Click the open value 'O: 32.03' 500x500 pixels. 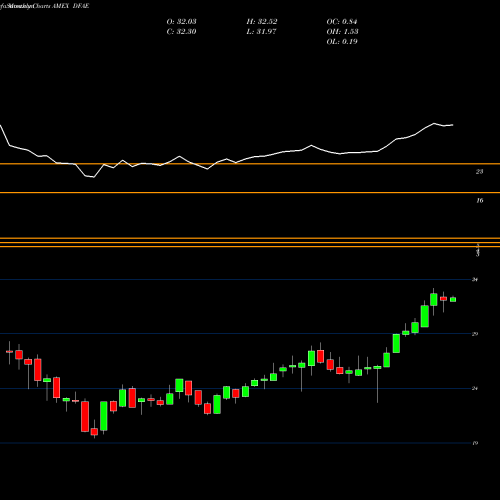[181, 22]
